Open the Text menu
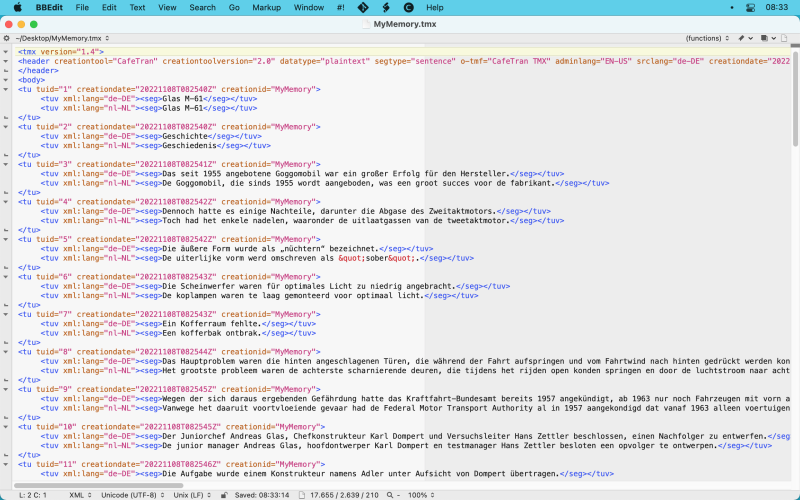This screenshot has width=800, height=500. coord(137,7)
